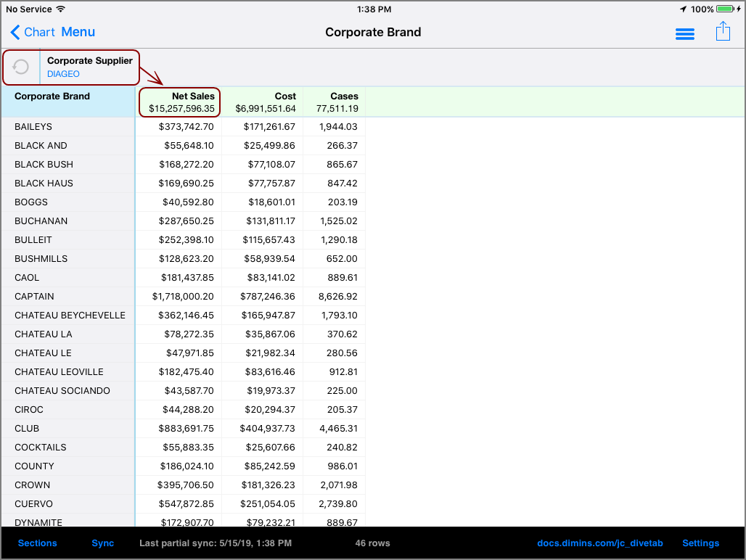Choose the CHATEAU BEYCHEVELLE row

click(70, 316)
